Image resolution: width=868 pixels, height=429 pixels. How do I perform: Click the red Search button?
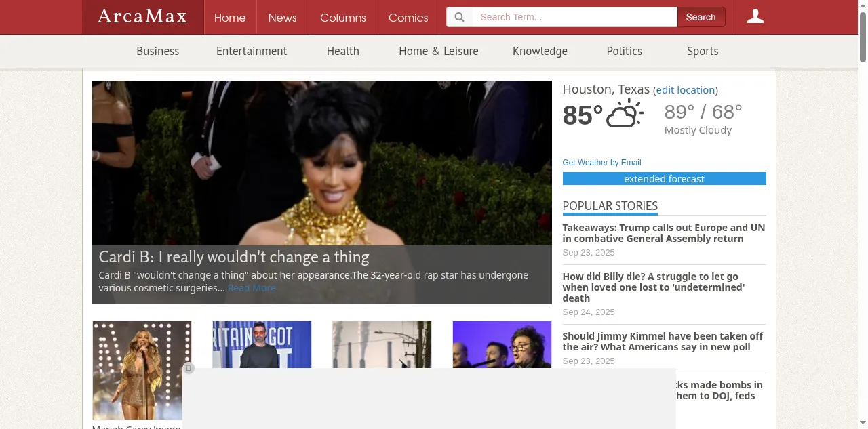tap(701, 17)
